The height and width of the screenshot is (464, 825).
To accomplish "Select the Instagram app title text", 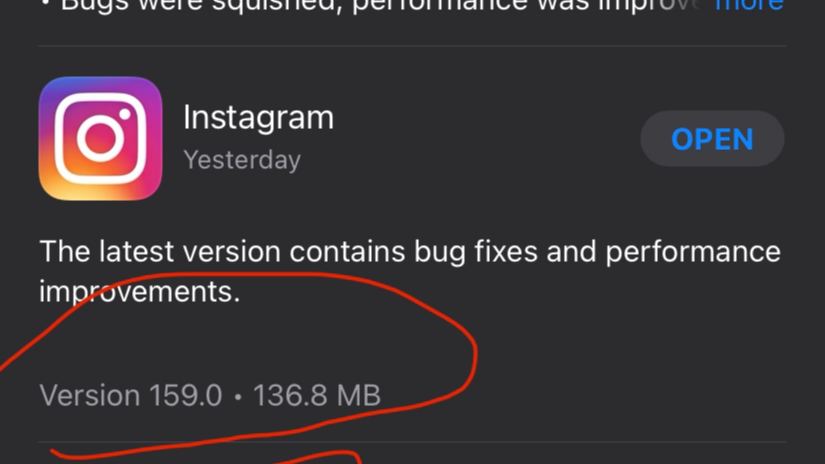I will pyautogui.click(x=258, y=118).
